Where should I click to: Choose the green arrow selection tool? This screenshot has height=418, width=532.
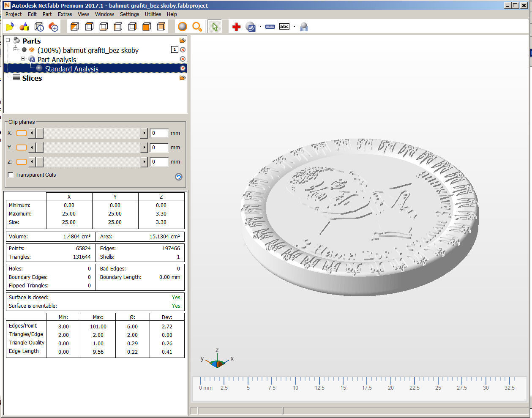point(215,27)
